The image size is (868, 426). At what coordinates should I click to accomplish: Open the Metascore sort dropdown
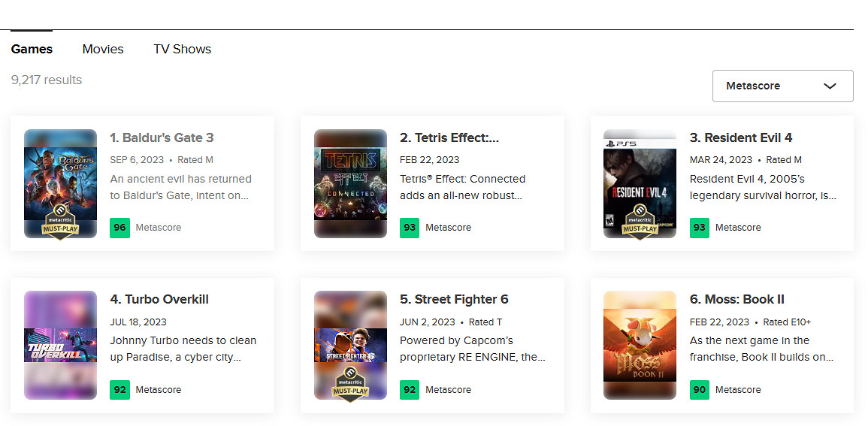click(782, 86)
